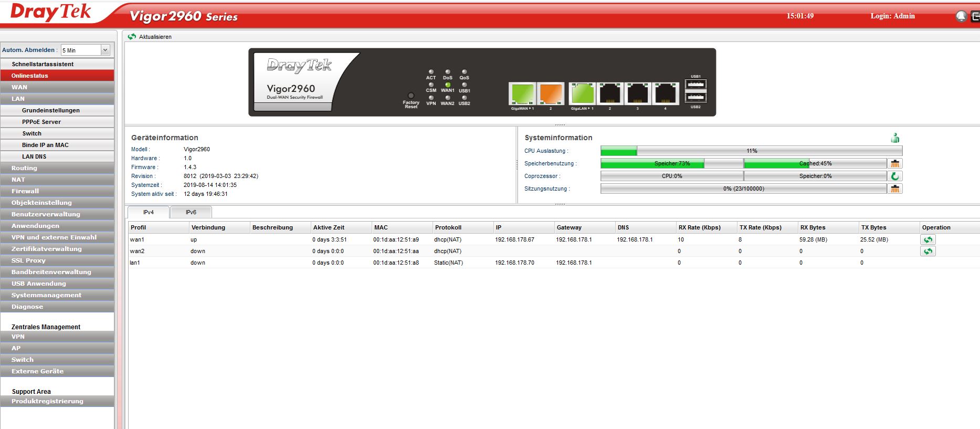Click the WAN1 status LED
This screenshot has width=980, height=429.
[x=448, y=85]
